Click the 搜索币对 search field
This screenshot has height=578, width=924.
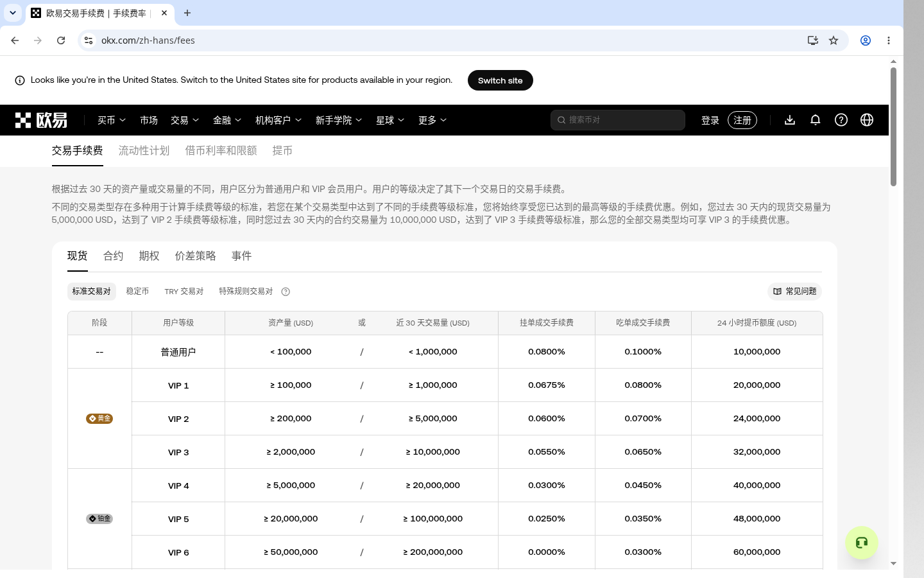tap(618, 120)
